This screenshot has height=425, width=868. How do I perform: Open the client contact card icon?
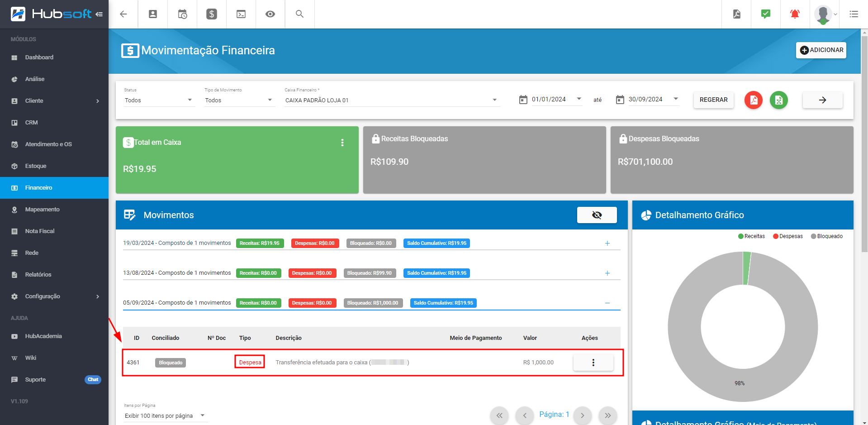coord(153,14)
